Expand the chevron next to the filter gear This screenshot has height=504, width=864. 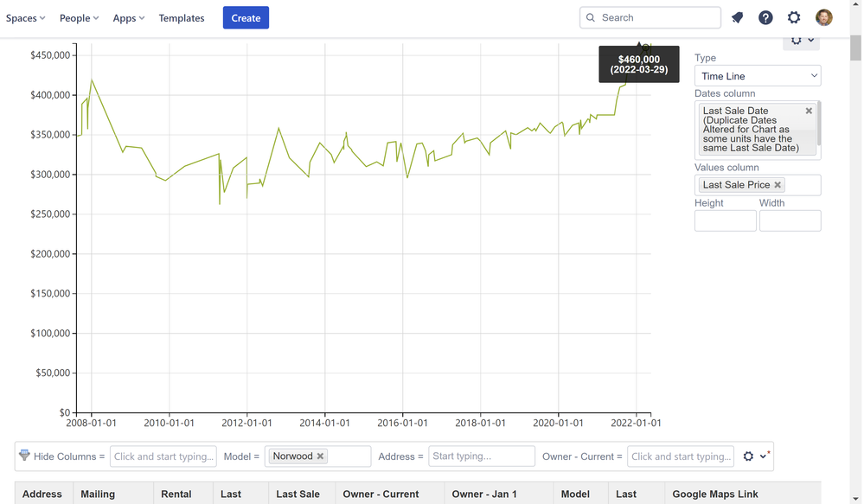pos(761,456)
